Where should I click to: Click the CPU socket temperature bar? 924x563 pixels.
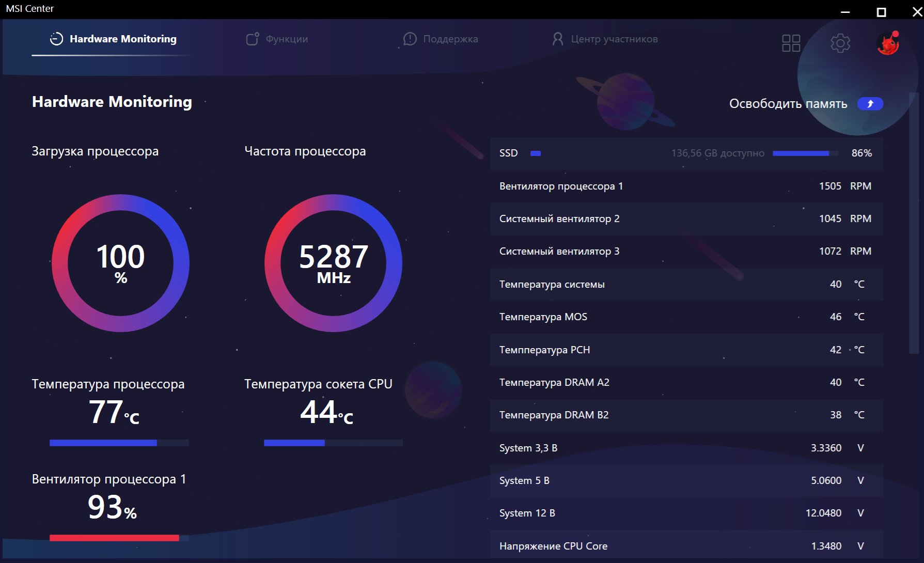(x=333, y=443)
